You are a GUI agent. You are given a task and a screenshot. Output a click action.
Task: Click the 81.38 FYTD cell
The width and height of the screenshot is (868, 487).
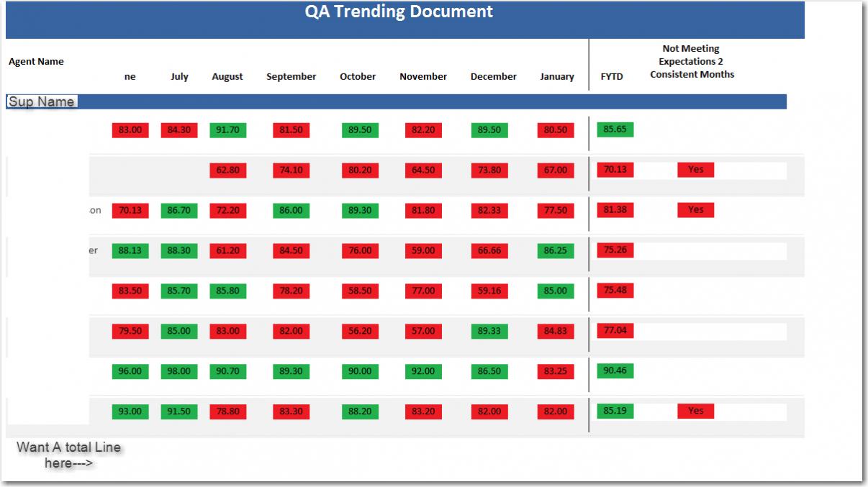click(615, 210)
